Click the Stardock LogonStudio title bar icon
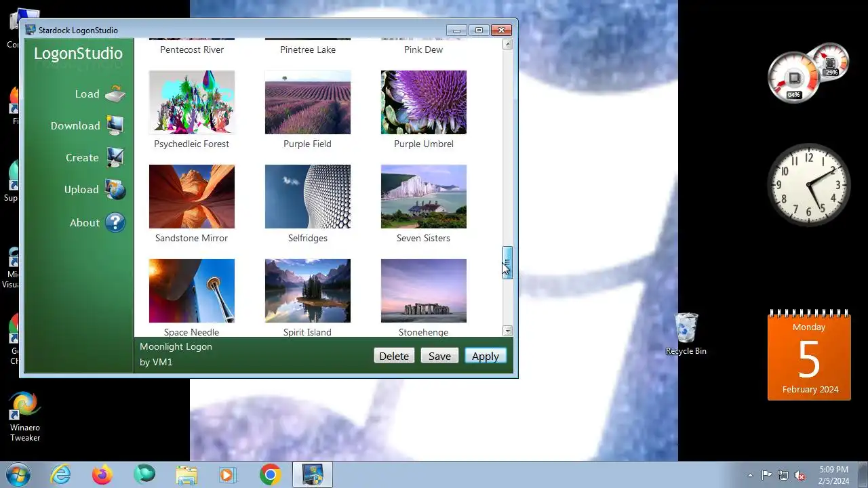 [x=31, y=30]
